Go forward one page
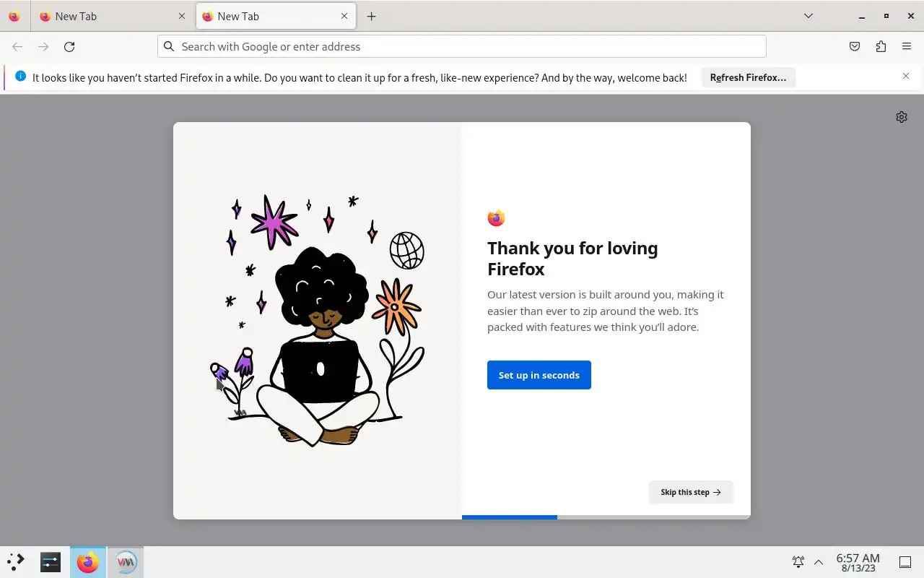924x578 pixels. click(x=43, y=46)
